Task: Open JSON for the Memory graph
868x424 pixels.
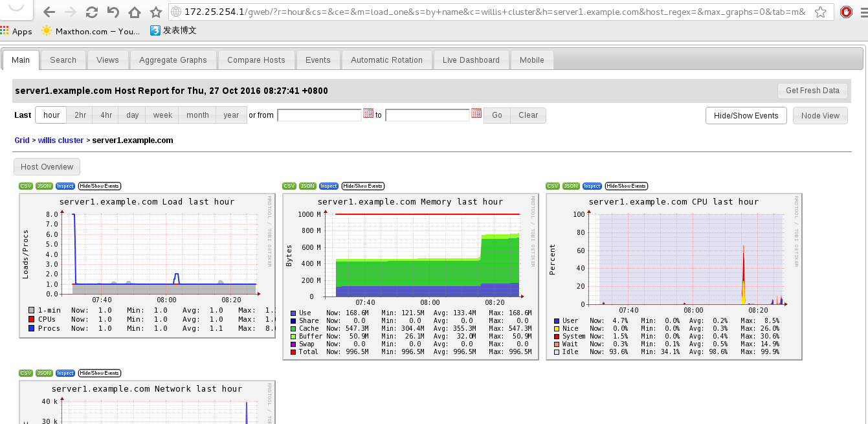Action: (x=307, y=186)
